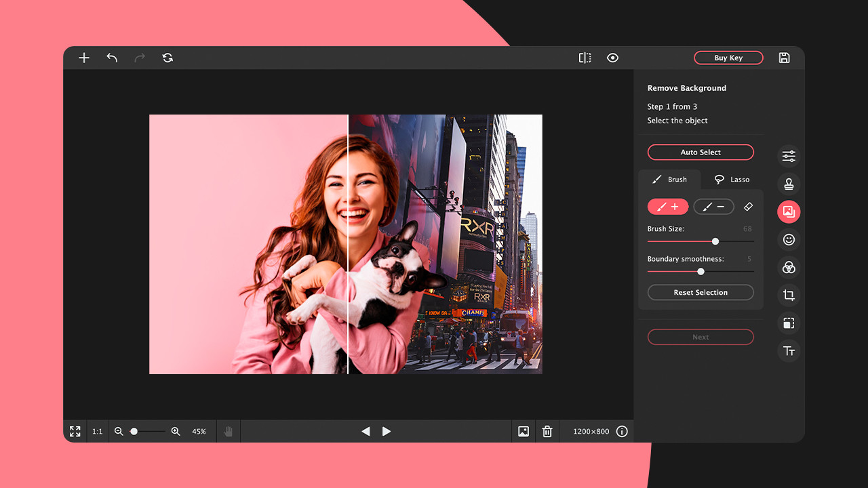Save image with floppy disk icon
The height and width of the screenshot is (488, 868).
tap(784, 58)
